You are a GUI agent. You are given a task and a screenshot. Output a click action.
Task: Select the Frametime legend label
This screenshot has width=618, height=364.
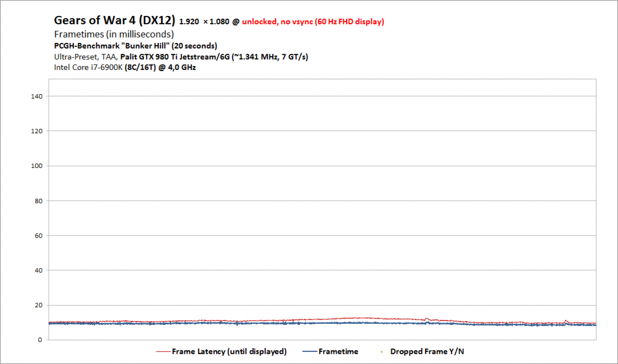[x=338, y=351]
